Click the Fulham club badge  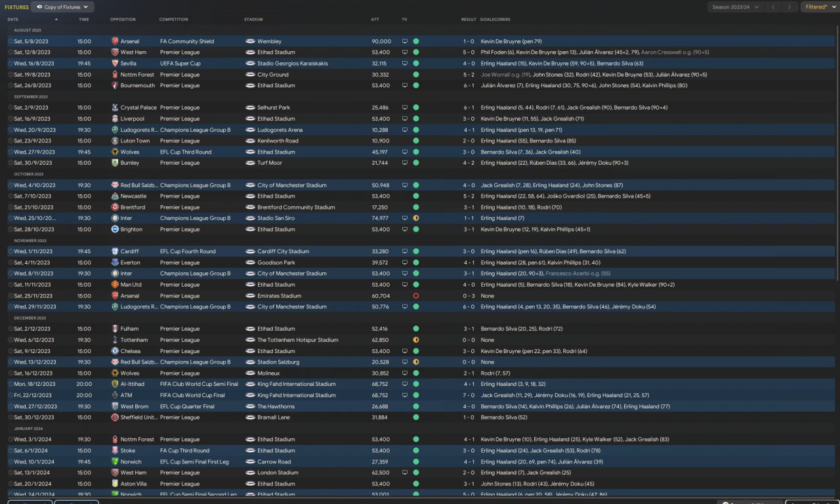point(115,329)
